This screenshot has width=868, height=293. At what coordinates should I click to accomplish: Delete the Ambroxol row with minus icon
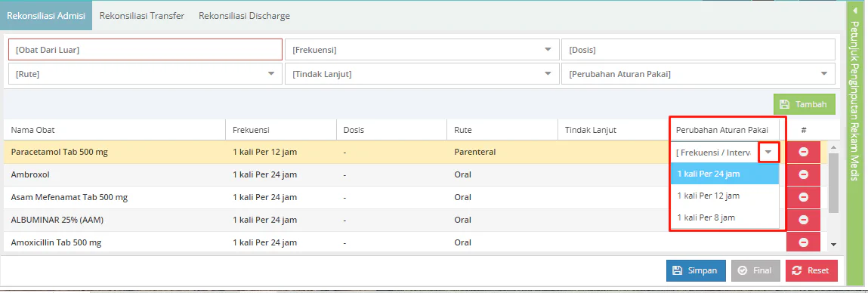coord(803,174)
